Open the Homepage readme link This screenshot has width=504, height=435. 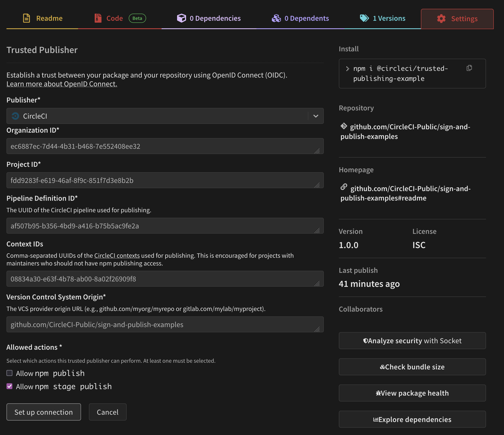click(x=405, y=193)
